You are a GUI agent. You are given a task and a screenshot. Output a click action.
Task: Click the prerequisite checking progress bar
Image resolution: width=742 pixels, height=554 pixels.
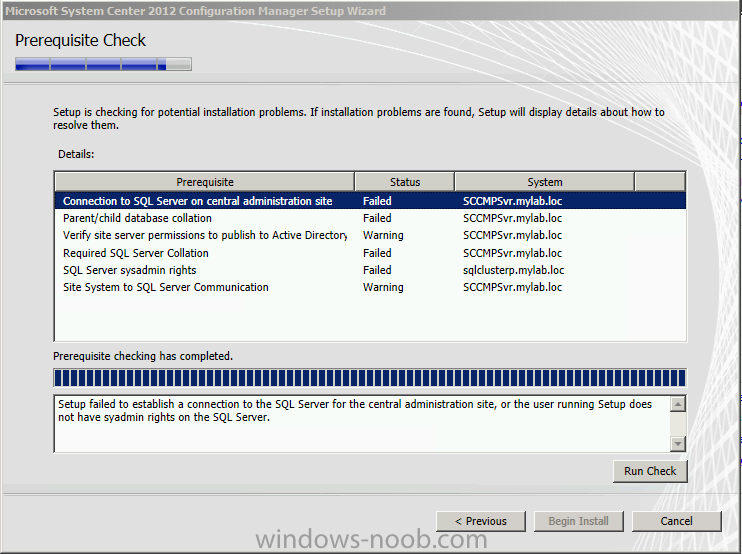(x=370, y=378)
